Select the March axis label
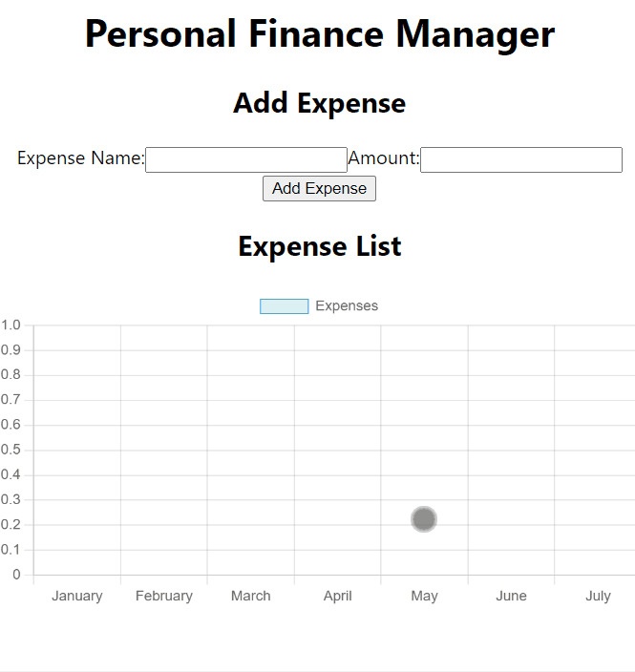Image resolution: width=635 pixels, height=672 pixels. 251,596
